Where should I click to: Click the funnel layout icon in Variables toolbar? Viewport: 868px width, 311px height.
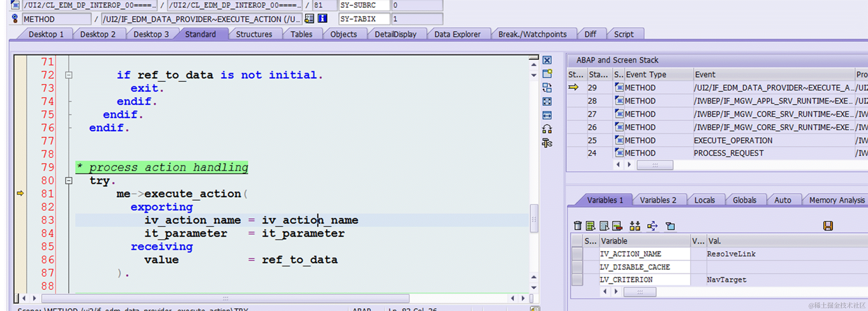point(670,226)
